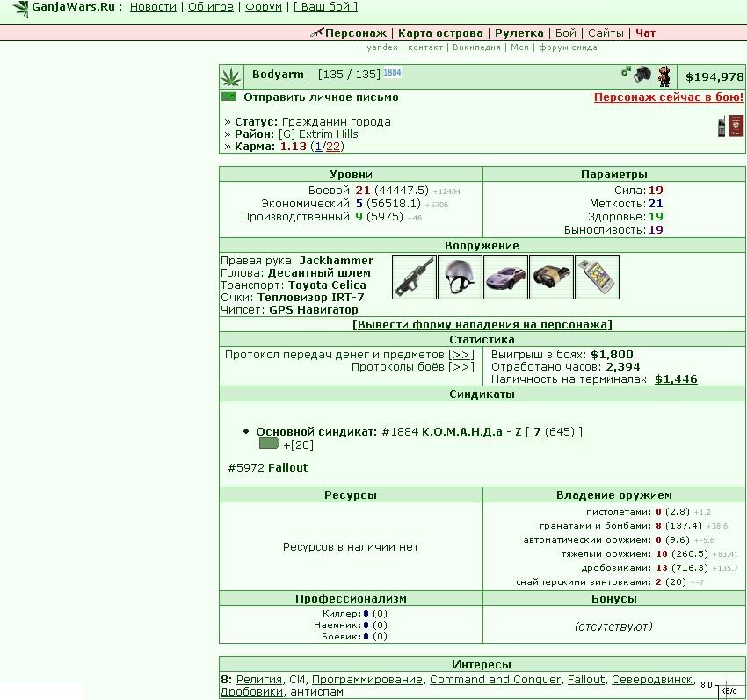Click Персонаж сейчас в бою! link
Viewport: 747px width, 700px height.
point(669,97)
